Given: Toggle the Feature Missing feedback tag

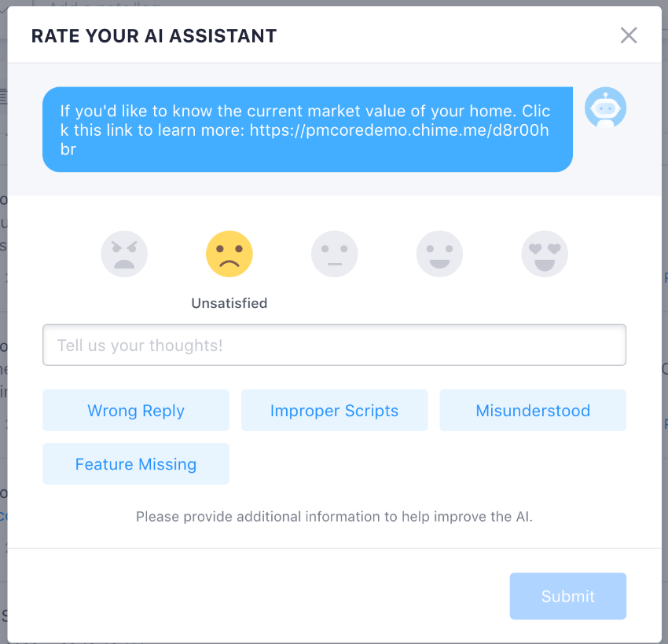Looking at the screenshot, I should (x=136, y=464).
